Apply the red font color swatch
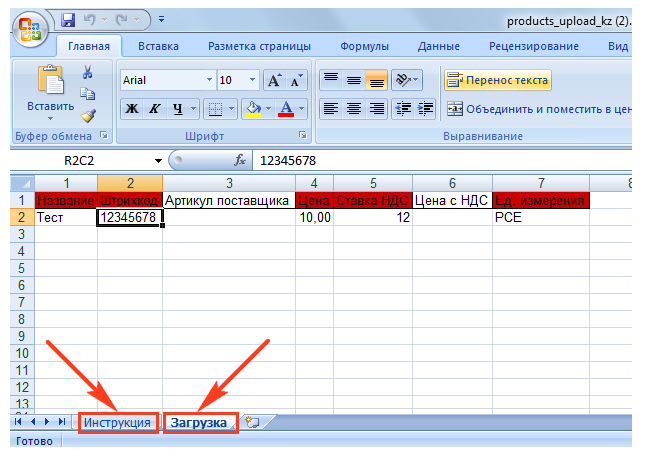Viewport: 647px width, 459px height. [286, 109]
